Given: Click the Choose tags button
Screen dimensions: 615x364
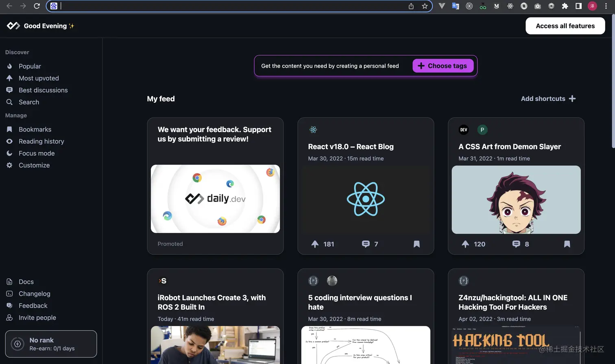Looking at the screenshot, I should pos(443,66).
